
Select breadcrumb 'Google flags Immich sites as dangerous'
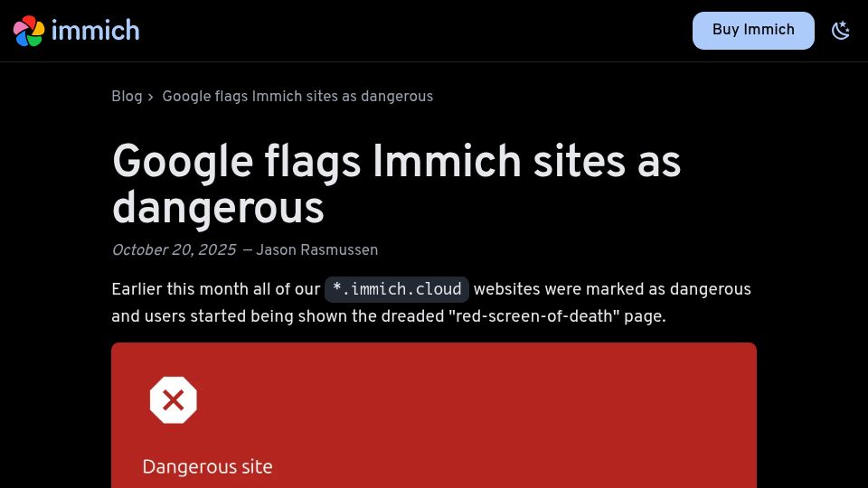[297, 97]
